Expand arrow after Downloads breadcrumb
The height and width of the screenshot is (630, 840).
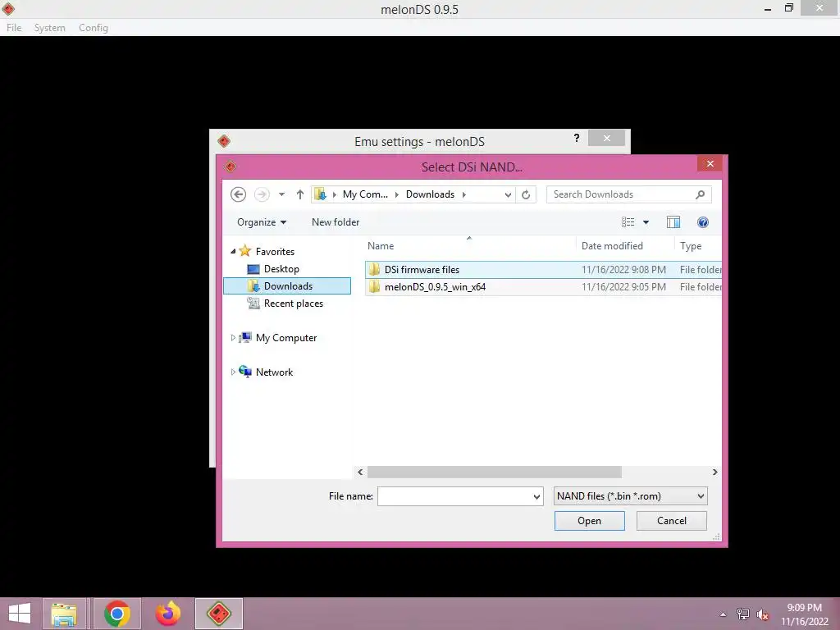coord(464,194)
